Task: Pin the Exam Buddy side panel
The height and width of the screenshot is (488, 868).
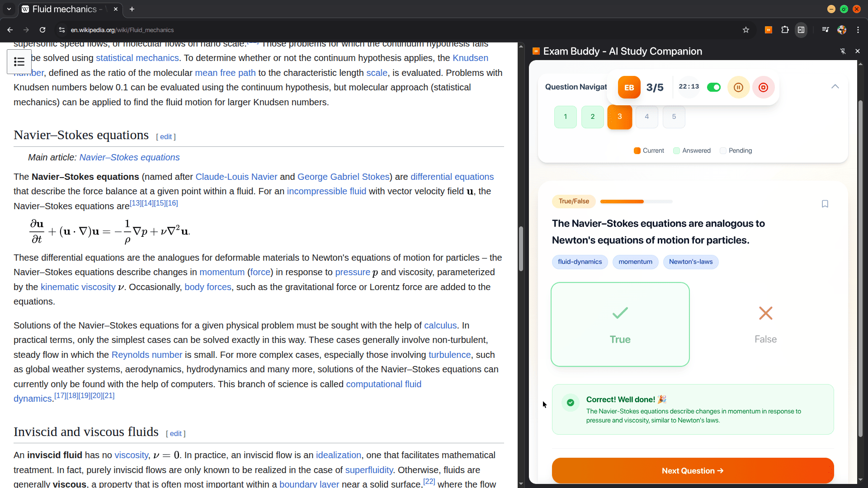Action: pyautogui.click(x=843, y=51)
